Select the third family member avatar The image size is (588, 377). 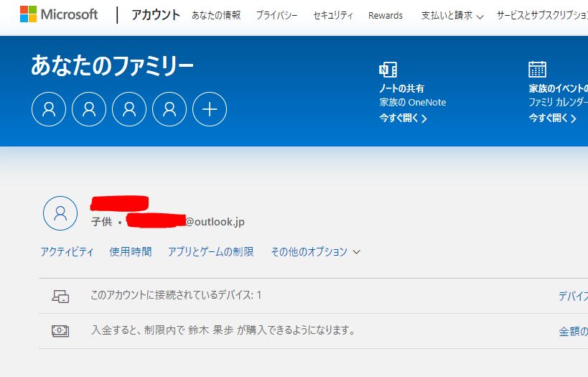(129, 109)
